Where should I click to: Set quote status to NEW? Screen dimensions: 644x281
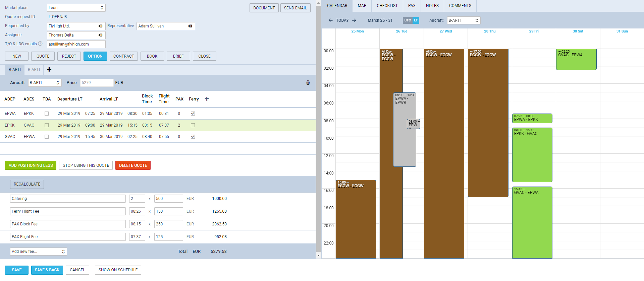17,56
